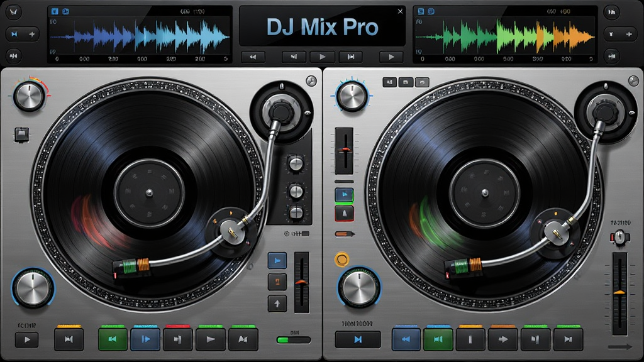Toggle the small lever switch above right pitch fader
The image size is (644, 362).
click(x=619, y=237)
